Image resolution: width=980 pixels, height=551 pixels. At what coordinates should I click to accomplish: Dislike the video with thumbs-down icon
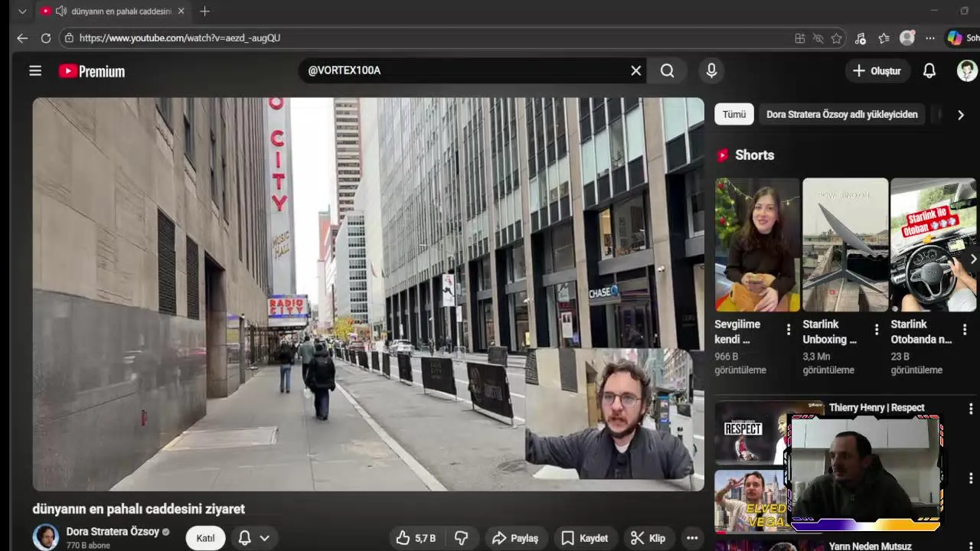(462, 538)
